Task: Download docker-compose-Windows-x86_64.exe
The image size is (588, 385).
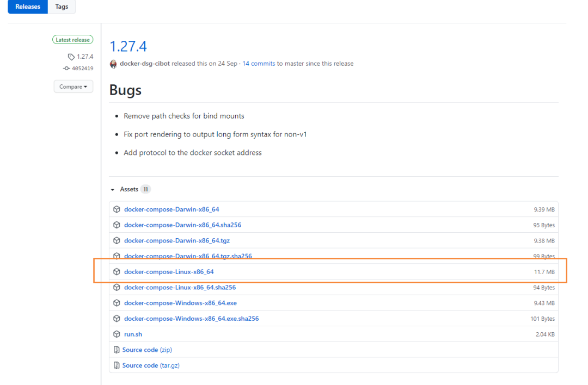Action: point(180,303)
